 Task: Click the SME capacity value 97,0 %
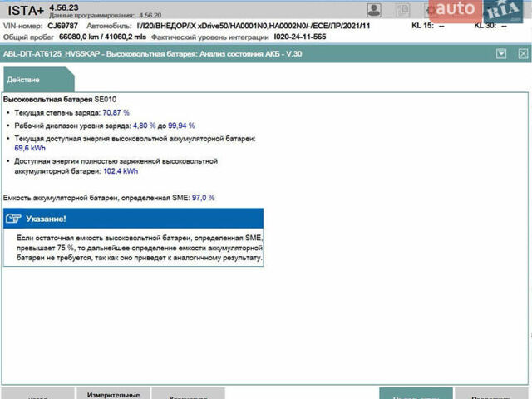click(x=203, y=198)
